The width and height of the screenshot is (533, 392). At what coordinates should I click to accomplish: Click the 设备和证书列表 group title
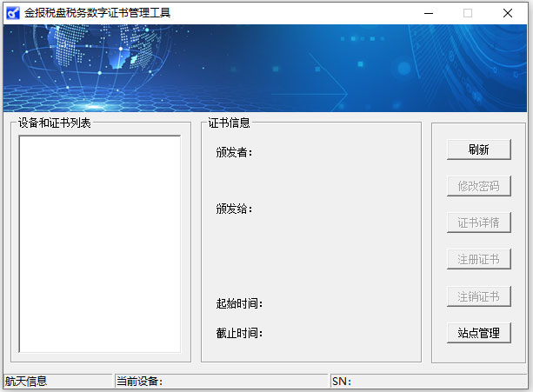[x=55, y=123]
